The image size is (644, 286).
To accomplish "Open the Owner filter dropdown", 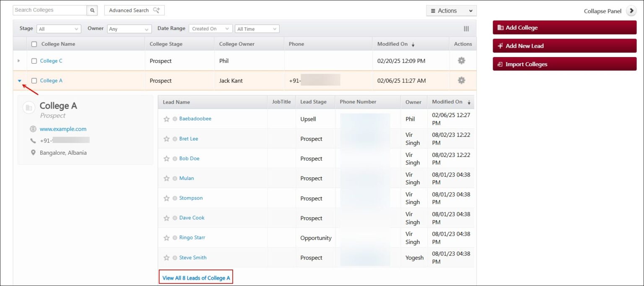I will point(129,29).
